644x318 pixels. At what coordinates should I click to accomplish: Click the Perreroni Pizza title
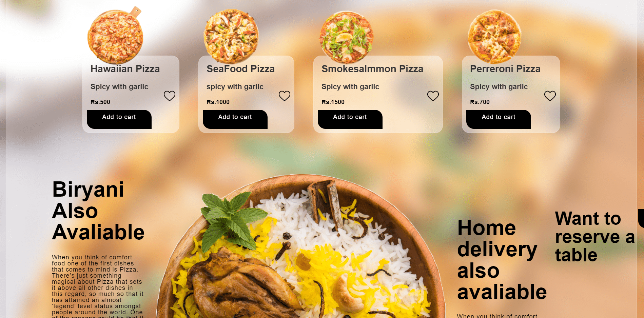pyautogui.click(x=505, y=69)
